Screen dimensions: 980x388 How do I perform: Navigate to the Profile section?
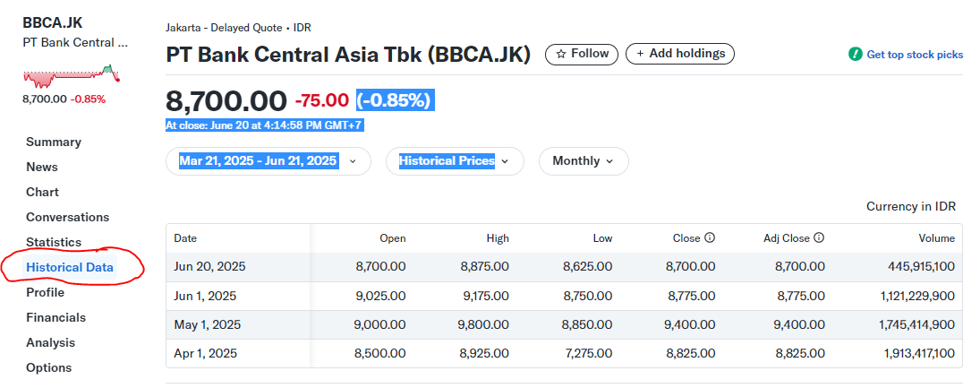[x=45, y=292]
